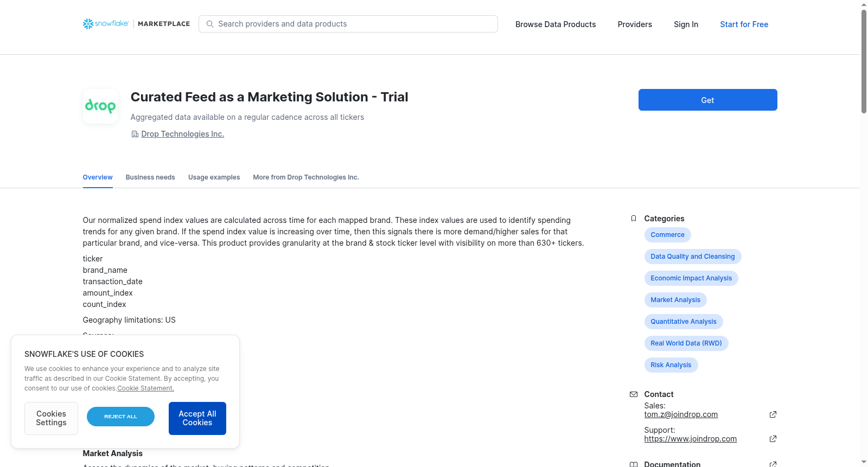Viewport: 868px width, 467px height.
Task: Open external link icon for sales email
Action: tap(773, 414)
